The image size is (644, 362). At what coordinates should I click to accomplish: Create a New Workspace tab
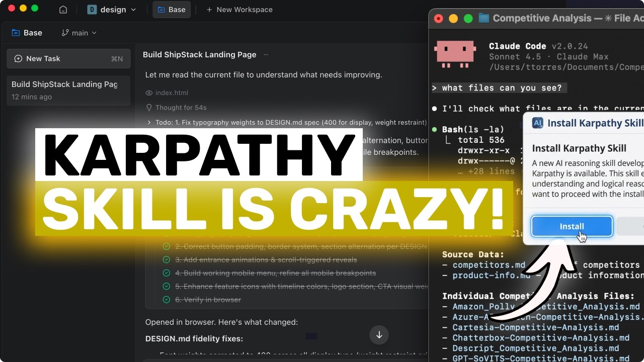239,10
